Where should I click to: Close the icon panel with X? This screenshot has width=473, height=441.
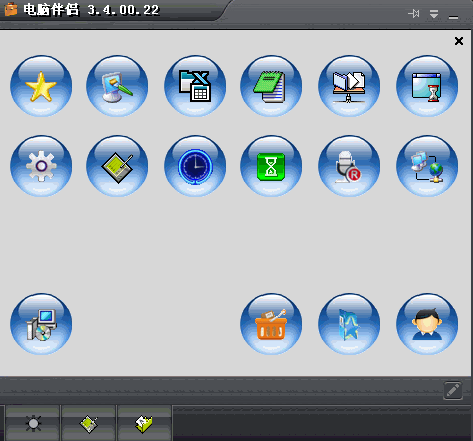coord(459,41)
